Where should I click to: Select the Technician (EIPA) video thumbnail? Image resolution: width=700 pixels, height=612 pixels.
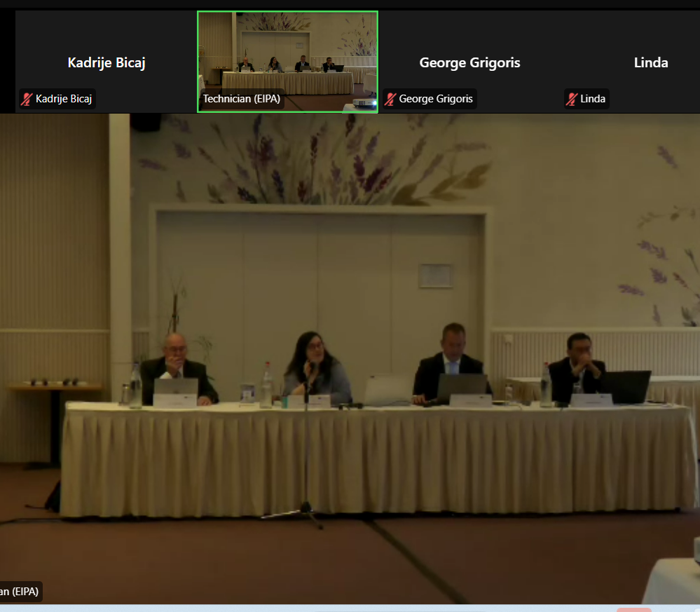click(x=287, y=62)
